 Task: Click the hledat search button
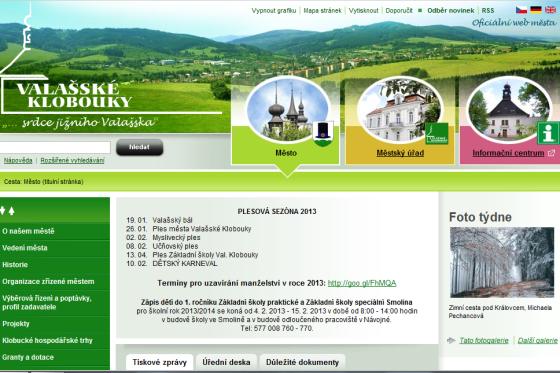(140, 147)
